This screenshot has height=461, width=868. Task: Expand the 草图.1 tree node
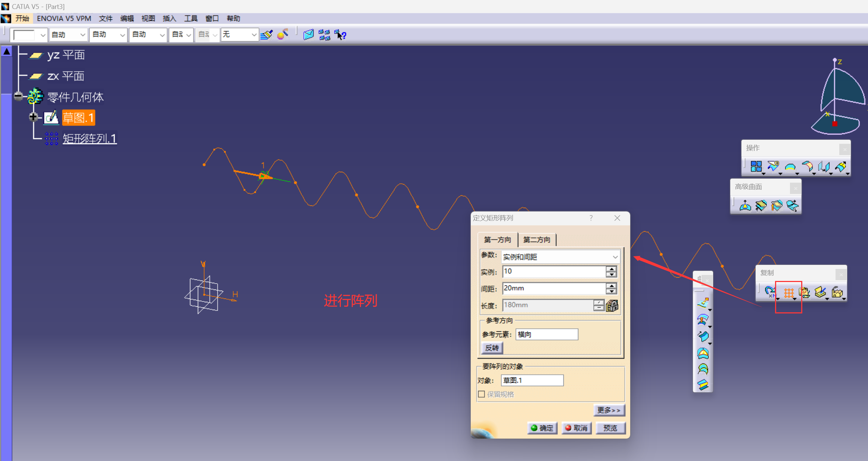pos(33,117)
